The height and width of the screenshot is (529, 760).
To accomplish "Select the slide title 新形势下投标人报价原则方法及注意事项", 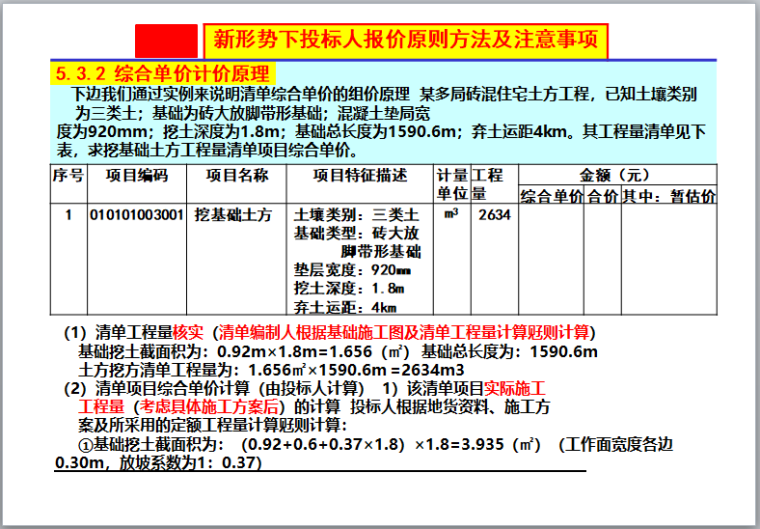I will pyautogui.click(x=405, y=41).
